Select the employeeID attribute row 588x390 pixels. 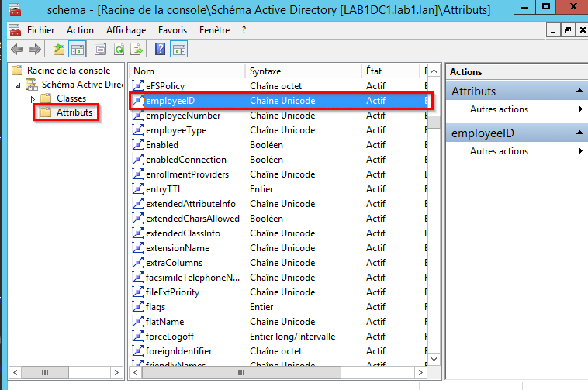[x=280, y=100]
